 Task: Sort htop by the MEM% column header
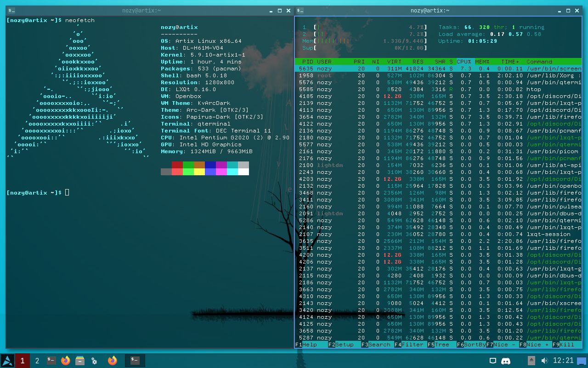point(482,62)
